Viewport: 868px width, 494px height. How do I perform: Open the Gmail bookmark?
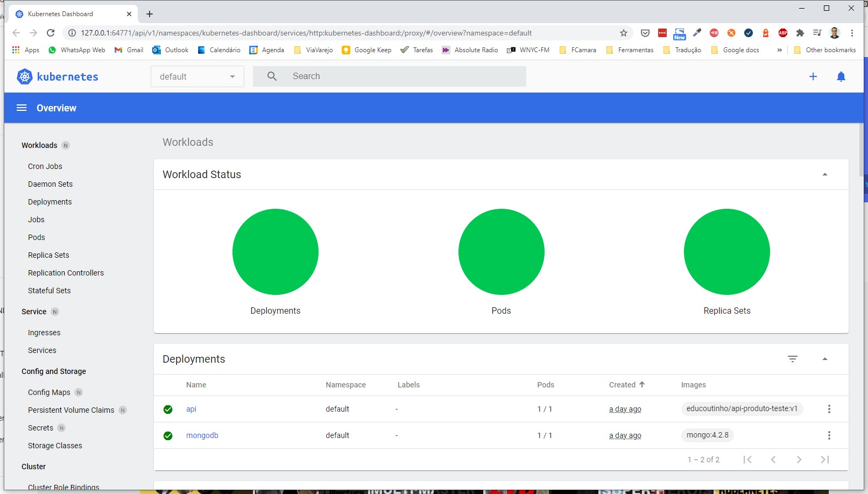[x=129, y=50]
